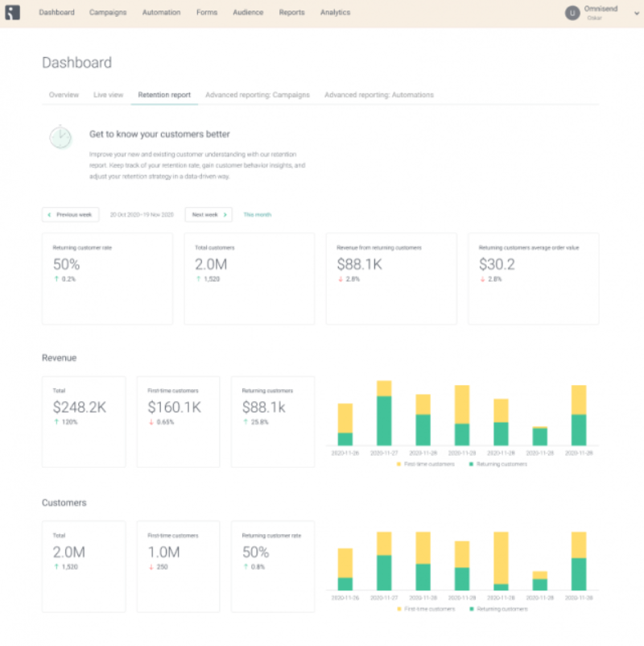Click the $30.2 average order value
Screen dimensions: 644x646
point(497,264)
